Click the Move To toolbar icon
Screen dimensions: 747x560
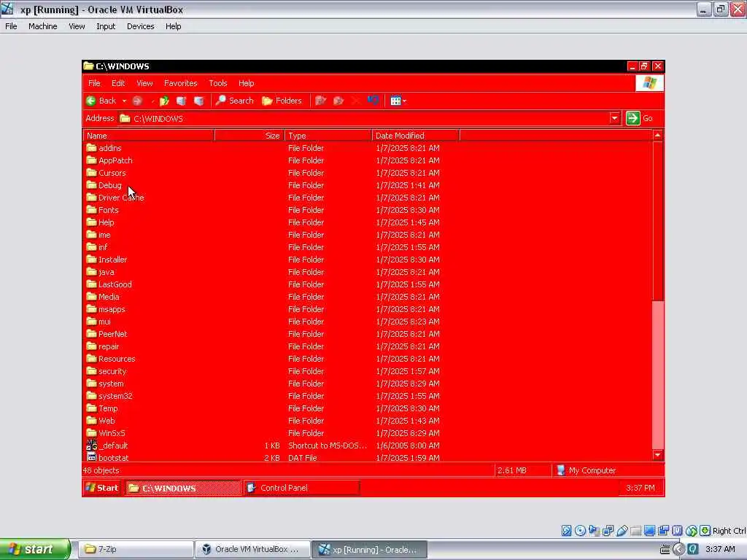click(321, 101)
